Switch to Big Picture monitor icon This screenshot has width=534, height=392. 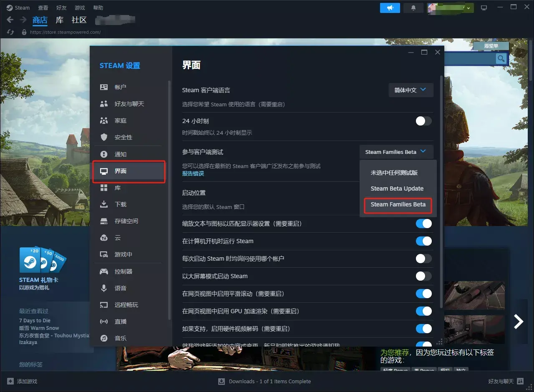click(484, 8)
